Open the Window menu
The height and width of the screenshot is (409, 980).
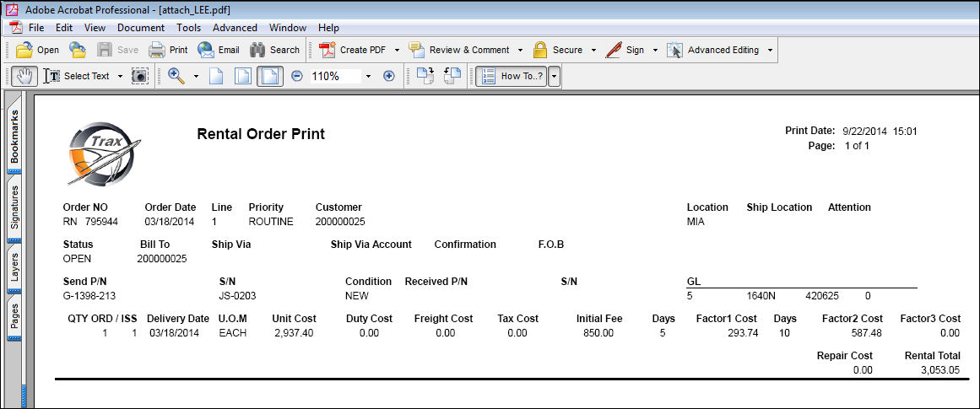click(x=288, y=28)
